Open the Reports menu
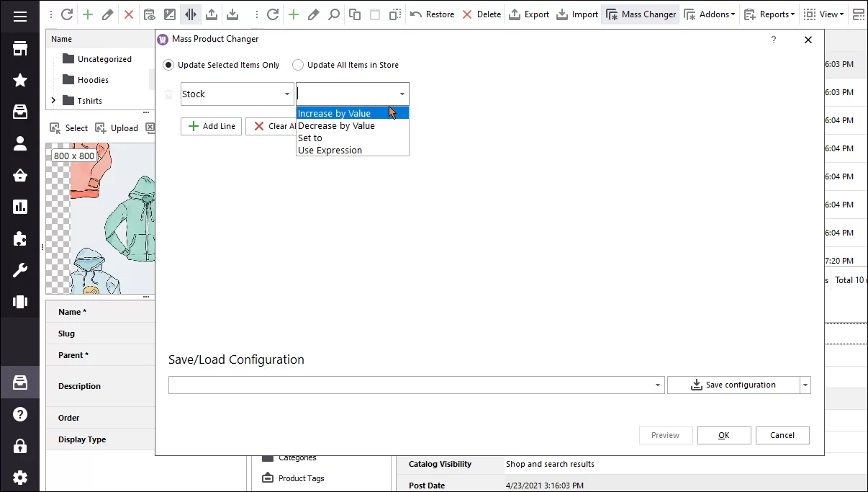Viewport: 868px width, 492px height. [769, 14]
